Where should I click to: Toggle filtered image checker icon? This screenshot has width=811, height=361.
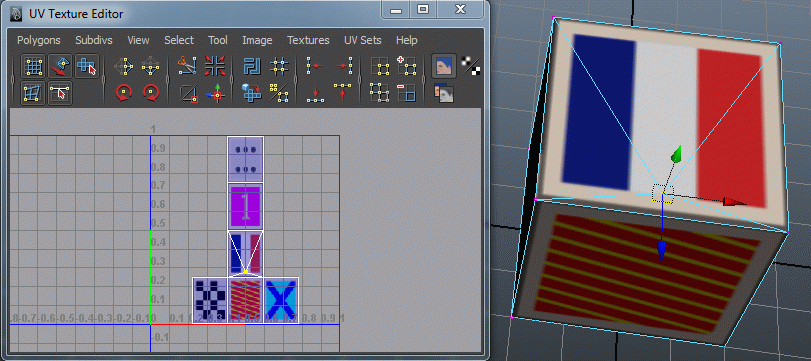[471, 66]
